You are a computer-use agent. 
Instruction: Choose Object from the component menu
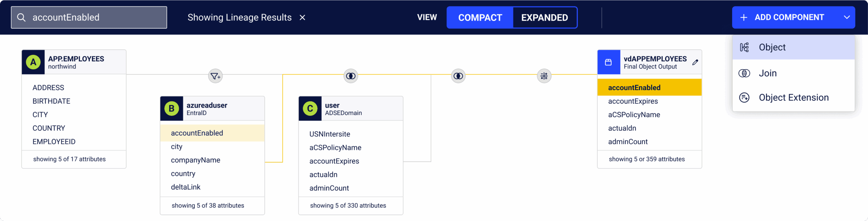(793, 47)
